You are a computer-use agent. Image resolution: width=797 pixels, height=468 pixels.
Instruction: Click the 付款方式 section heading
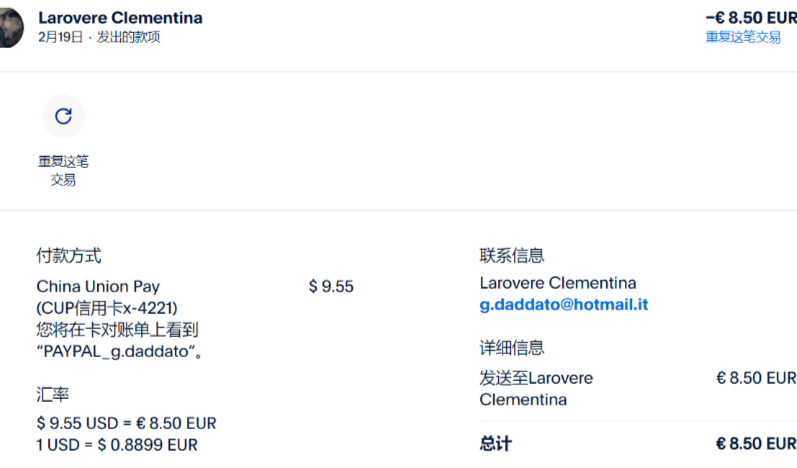coord(68,256)
